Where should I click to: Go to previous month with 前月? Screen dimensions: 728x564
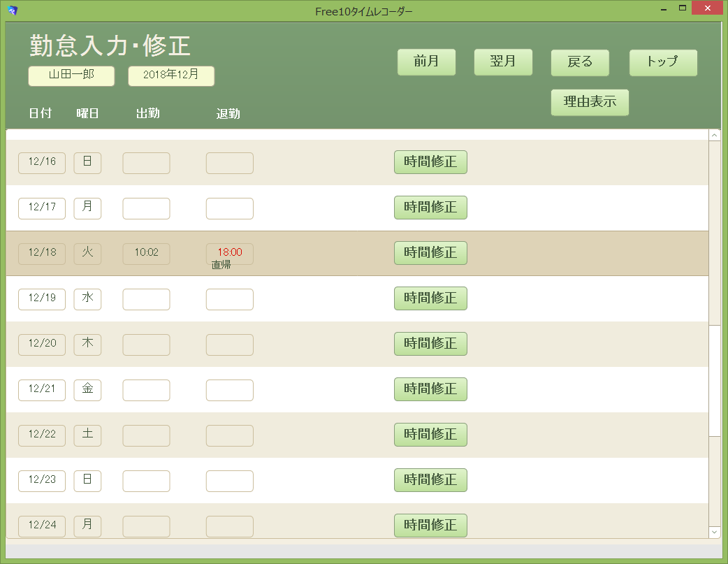tap(426, 62)
